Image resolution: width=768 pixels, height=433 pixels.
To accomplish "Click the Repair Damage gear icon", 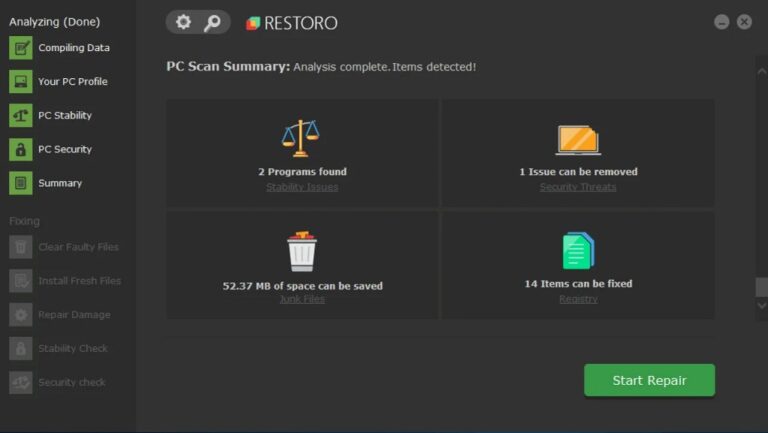I will coord(21,314).
